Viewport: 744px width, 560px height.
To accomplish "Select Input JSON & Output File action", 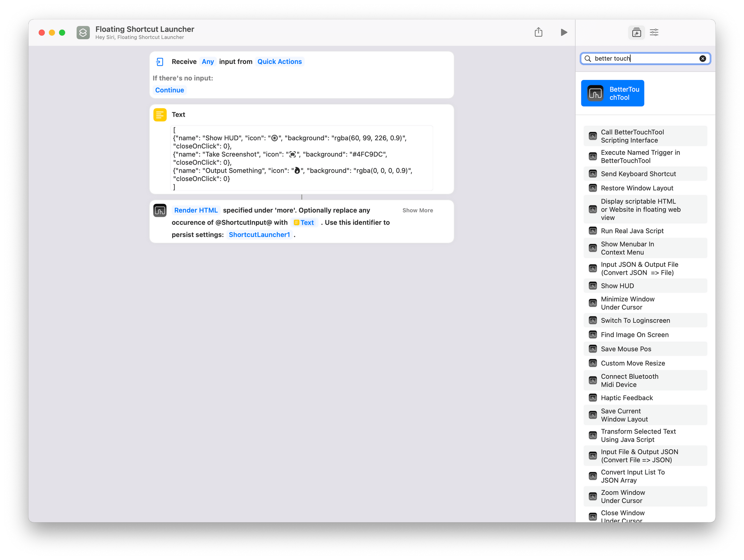I will tap(645, 268).
